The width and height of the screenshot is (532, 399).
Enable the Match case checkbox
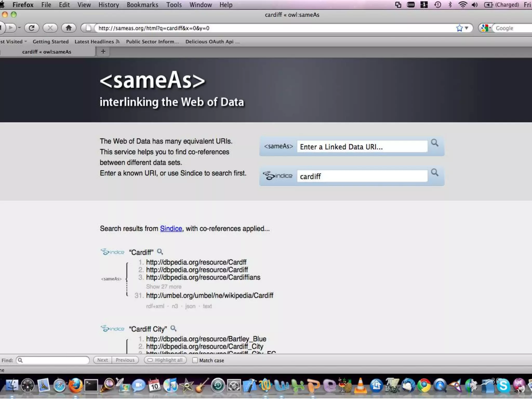coord(195,360)
